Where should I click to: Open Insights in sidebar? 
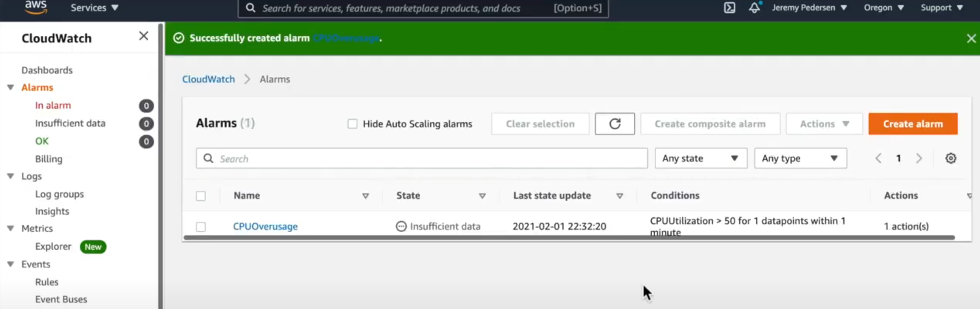tap(52, 212)
